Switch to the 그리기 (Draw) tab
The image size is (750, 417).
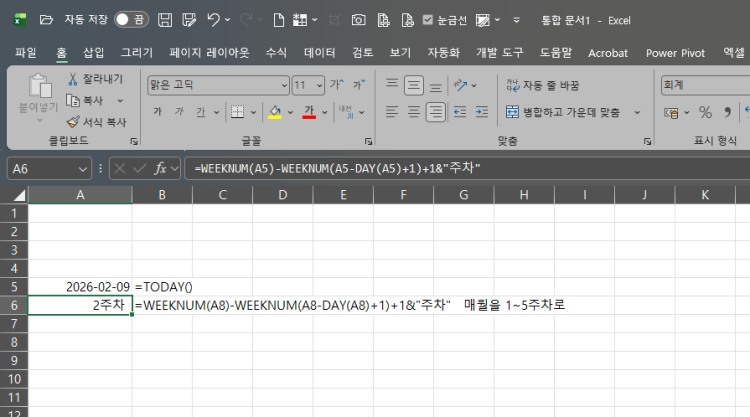(137, 53)
